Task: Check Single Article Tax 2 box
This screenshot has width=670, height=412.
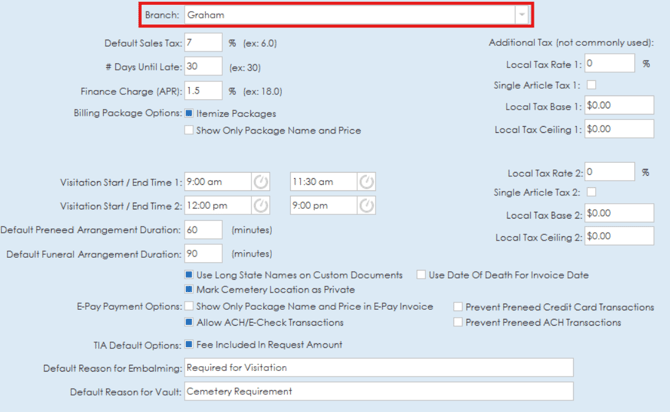Action: click(591, 192)
